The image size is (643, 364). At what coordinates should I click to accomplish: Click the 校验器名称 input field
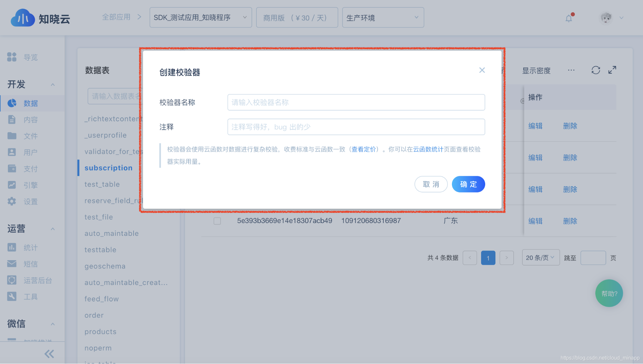[x=355, y=102]
